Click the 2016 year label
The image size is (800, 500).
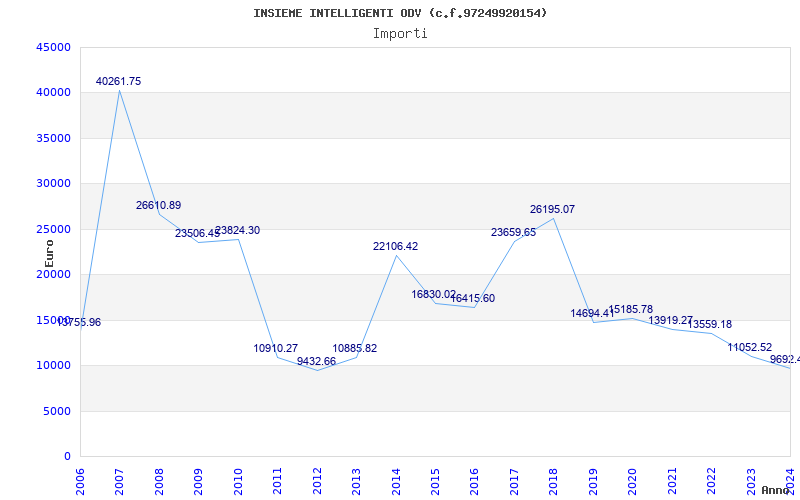(474, 481)
